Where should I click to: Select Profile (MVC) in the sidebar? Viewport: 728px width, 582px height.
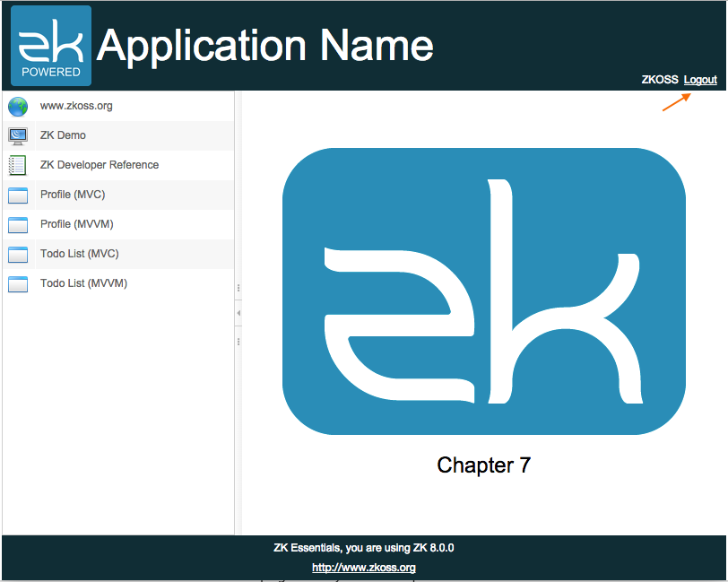pyautogui.click(x=118, y=195)
